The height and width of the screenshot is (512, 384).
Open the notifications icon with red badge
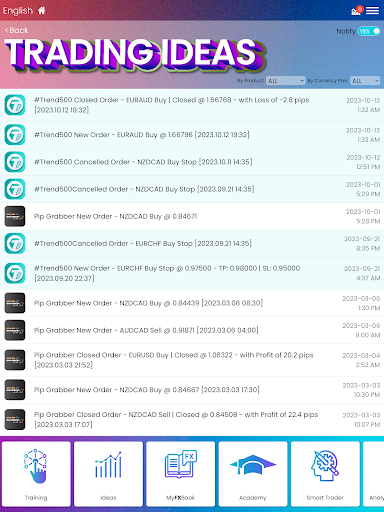357,11
